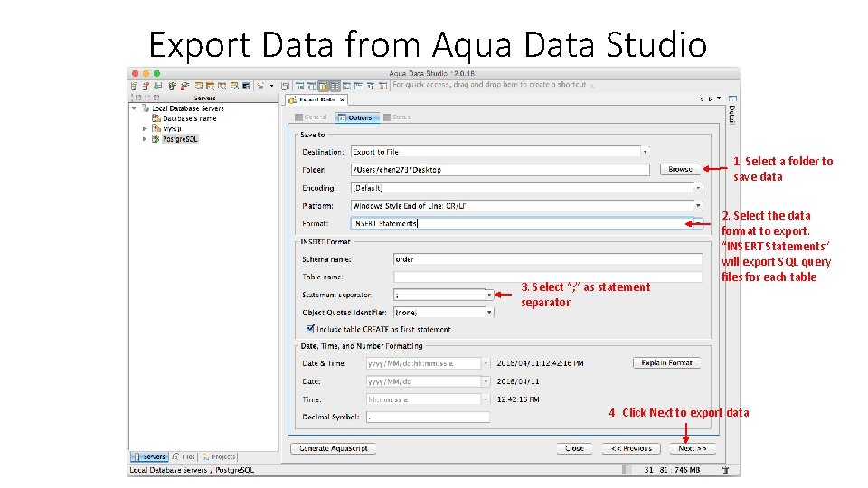
Task: Open the Object Quoted Identifier dropdown
Action: [x=489, y=313]
